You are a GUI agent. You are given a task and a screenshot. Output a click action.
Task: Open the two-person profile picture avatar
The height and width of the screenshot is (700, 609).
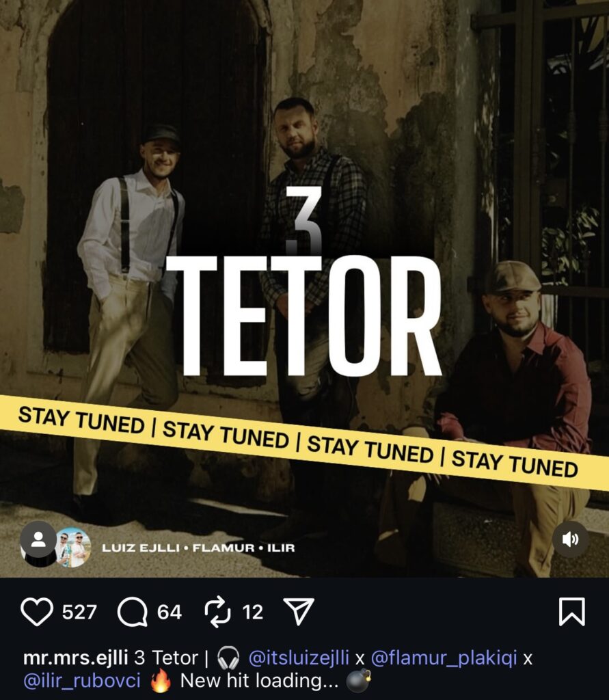(73, 548)
